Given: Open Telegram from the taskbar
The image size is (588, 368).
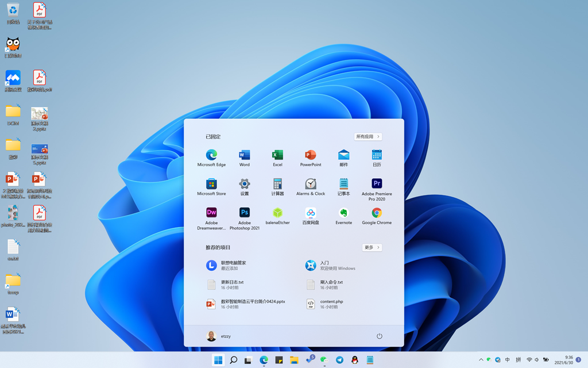Looking at the screenshot, I should [339, 360].
